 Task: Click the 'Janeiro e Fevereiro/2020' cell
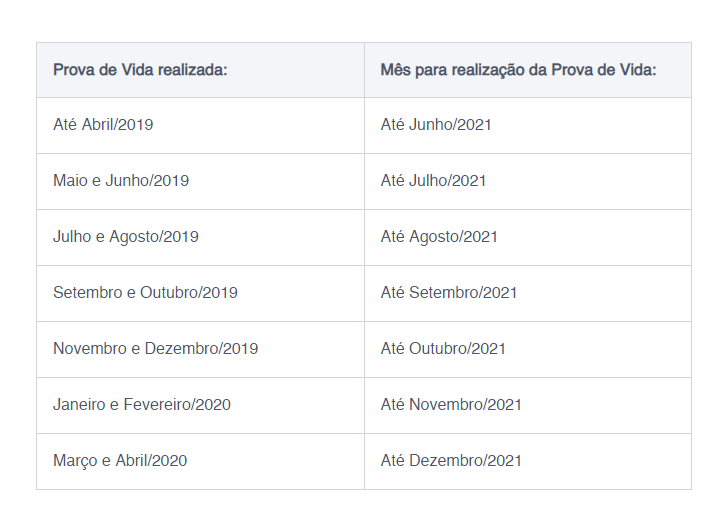(x=142, y=405)
